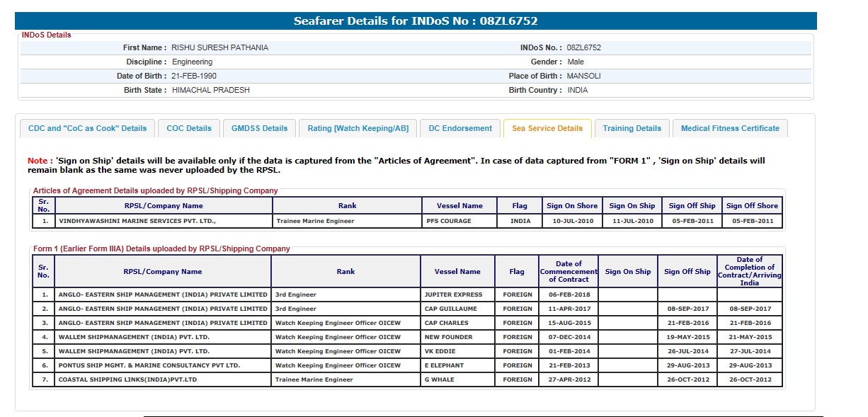Click the RPSL/Company Name header in Articles table

[164, 206]
